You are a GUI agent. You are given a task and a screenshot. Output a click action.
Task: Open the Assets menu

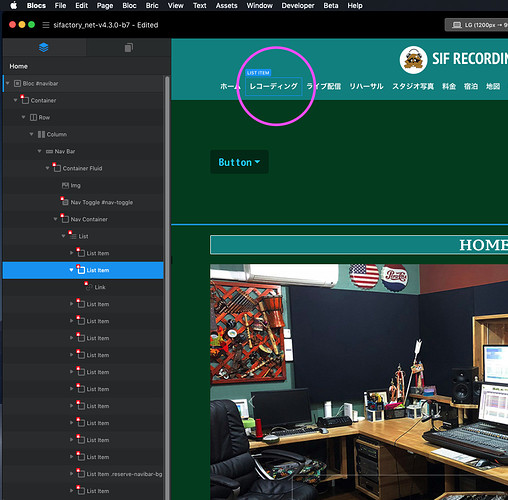click(x=226, y=6)
